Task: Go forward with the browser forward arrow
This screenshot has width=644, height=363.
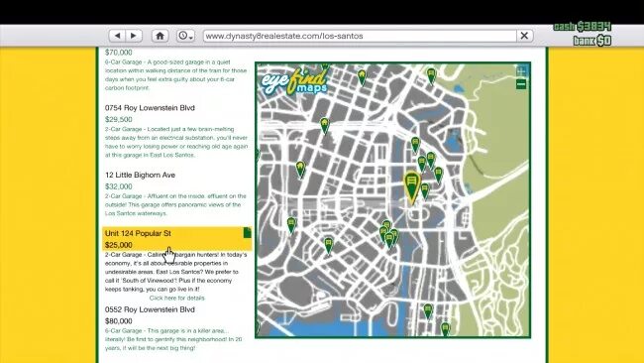Action: coord(134,36)
